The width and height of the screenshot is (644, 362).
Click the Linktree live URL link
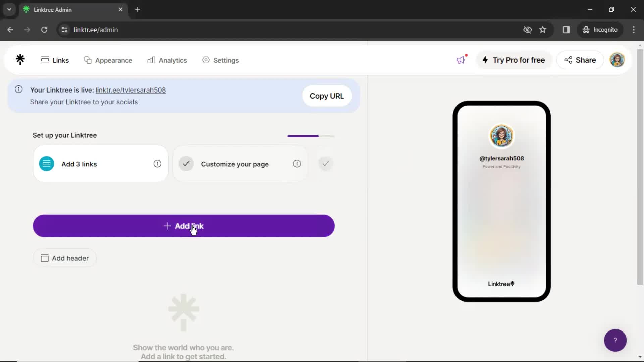(x=130, y=90)
